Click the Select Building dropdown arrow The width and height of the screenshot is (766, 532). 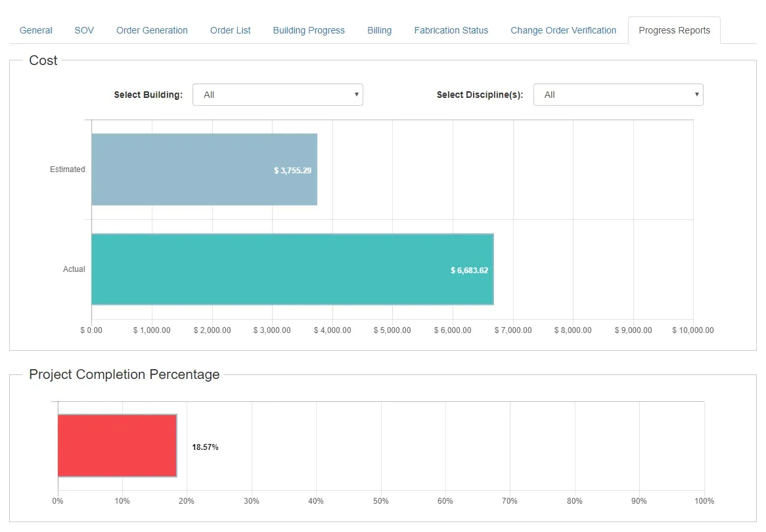tap(357, 95)
